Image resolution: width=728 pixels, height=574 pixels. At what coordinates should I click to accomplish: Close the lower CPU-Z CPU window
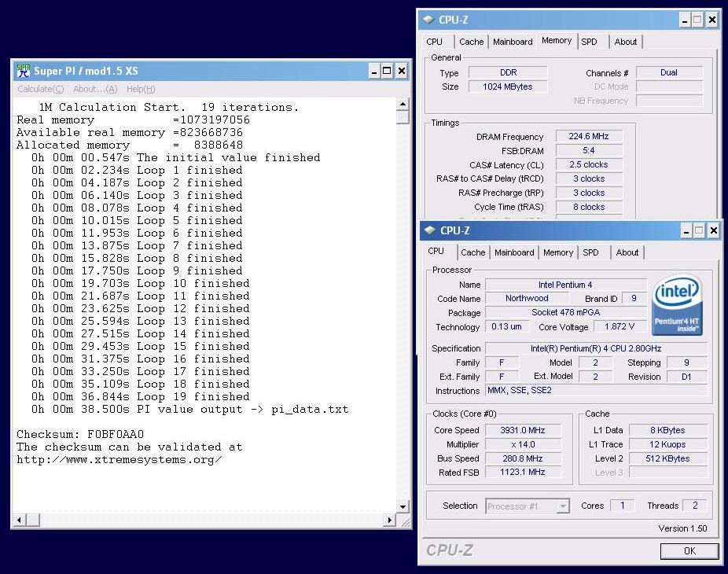714,230
